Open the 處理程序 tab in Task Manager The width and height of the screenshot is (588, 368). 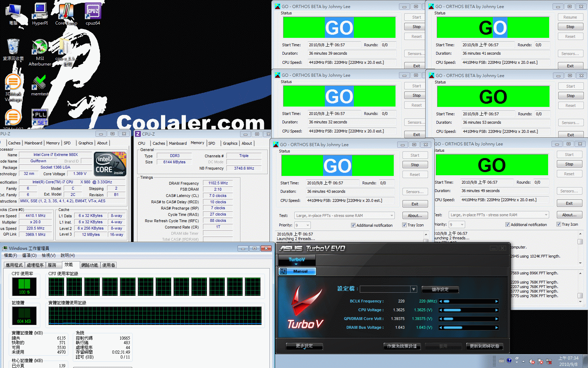35,265
